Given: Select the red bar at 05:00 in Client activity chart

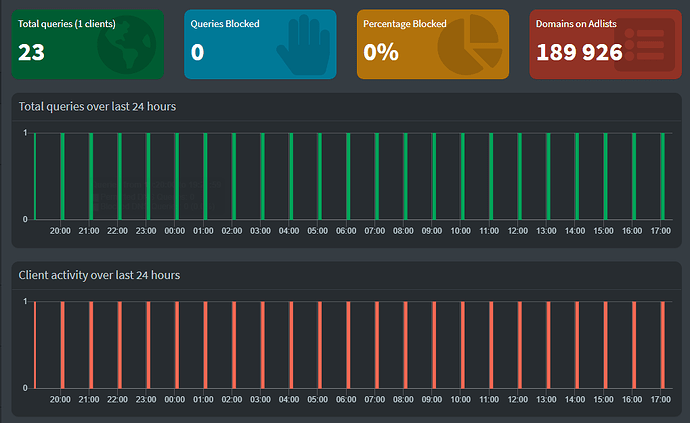Looking at the screenshot, I should pos(320,345).
